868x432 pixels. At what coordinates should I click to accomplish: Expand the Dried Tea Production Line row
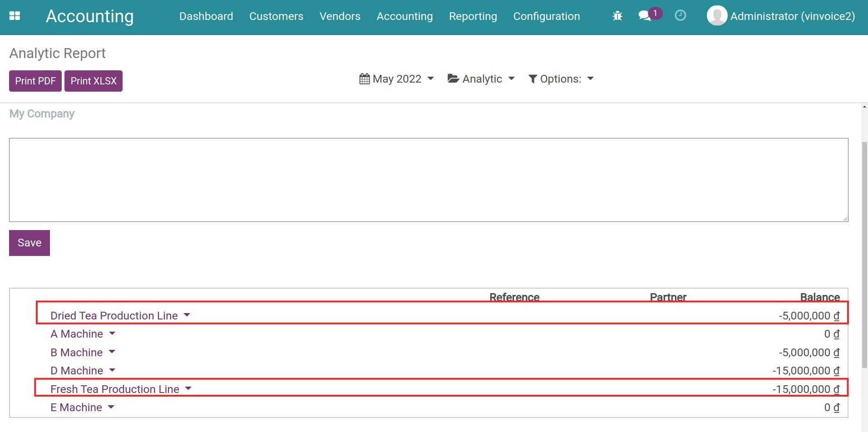pyautogui.click(x=187, y=314)
